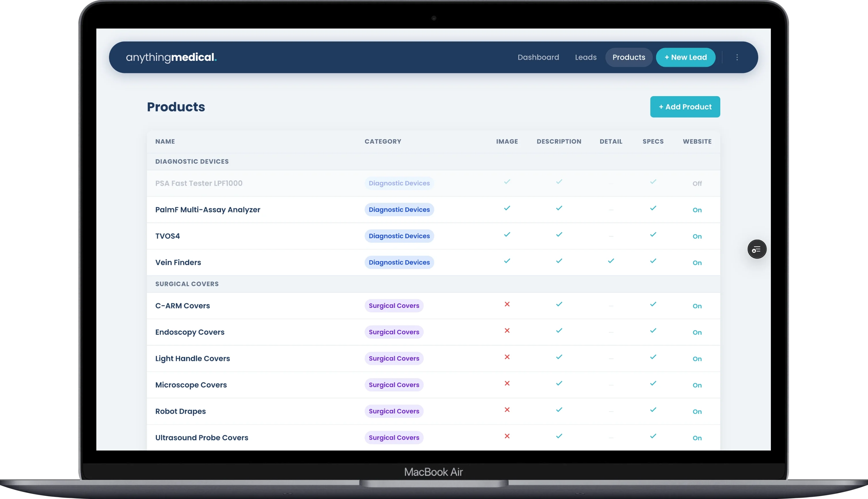Toggle website On for TVOS4
868x499 pixels.
(697, 236)
